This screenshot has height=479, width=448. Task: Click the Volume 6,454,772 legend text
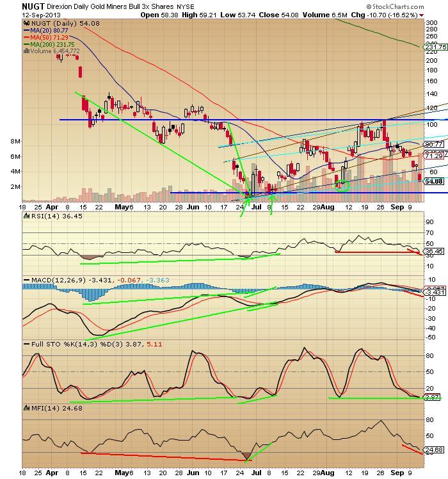coord(55,51)
